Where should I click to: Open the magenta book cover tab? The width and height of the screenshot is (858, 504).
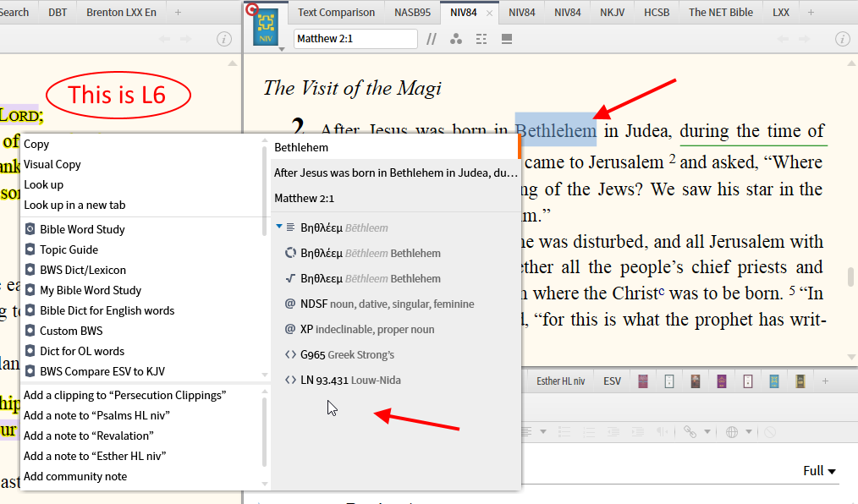(643, 381)
